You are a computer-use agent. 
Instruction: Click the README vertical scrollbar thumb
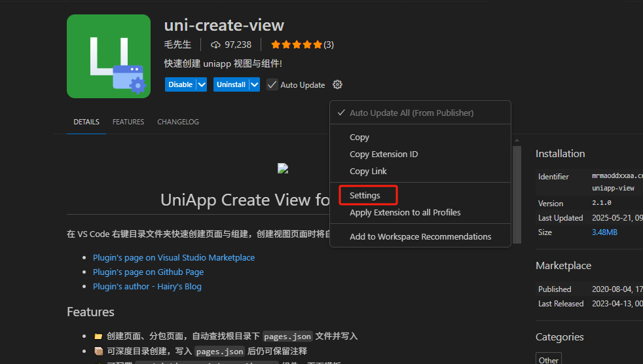(x=517, y=194)
